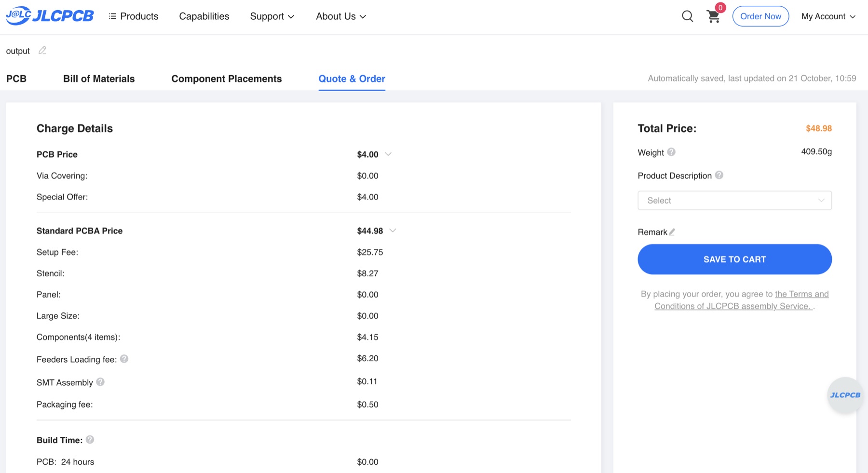
Task: Click the Feeders Loading fee $6.20 value
Action: tap(367, 358)
